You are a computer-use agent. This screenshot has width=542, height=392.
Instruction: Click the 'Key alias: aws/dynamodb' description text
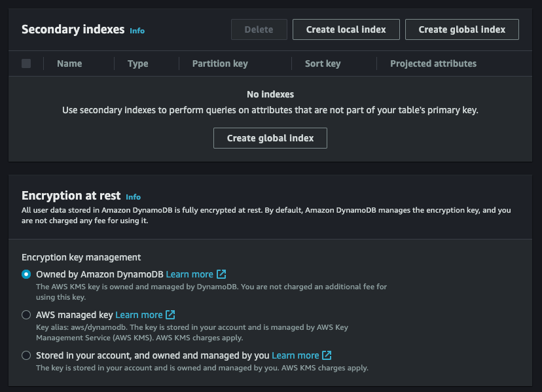click(192, 332)
